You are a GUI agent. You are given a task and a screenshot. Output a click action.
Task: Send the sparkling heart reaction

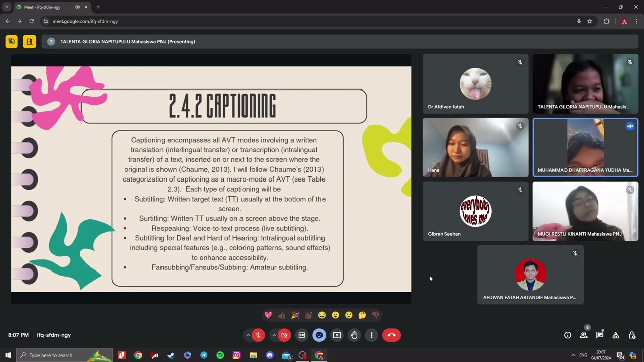[268, 315]
